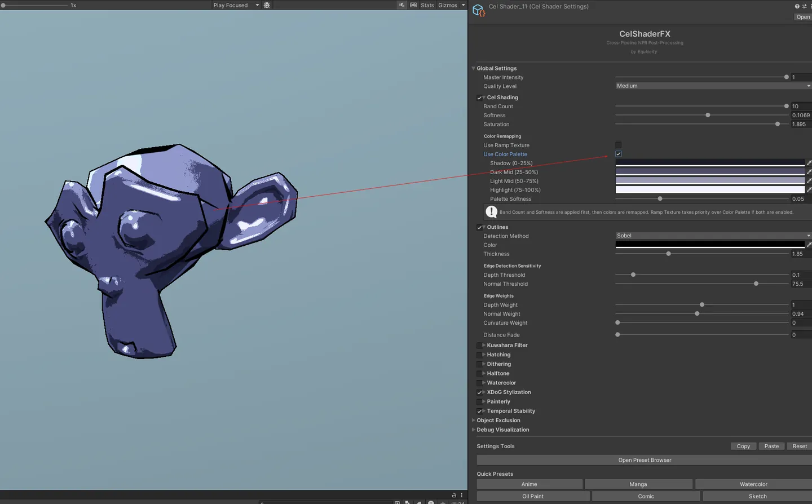Toggle Gizmos in the Game view toolbar
The width and height of the screenshot is (812, 504).
(448, 5)
